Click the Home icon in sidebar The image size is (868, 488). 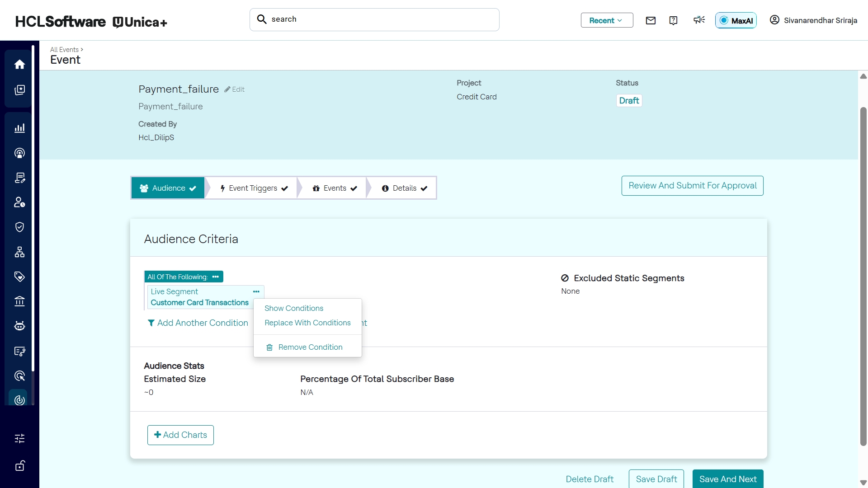point(19,65)
